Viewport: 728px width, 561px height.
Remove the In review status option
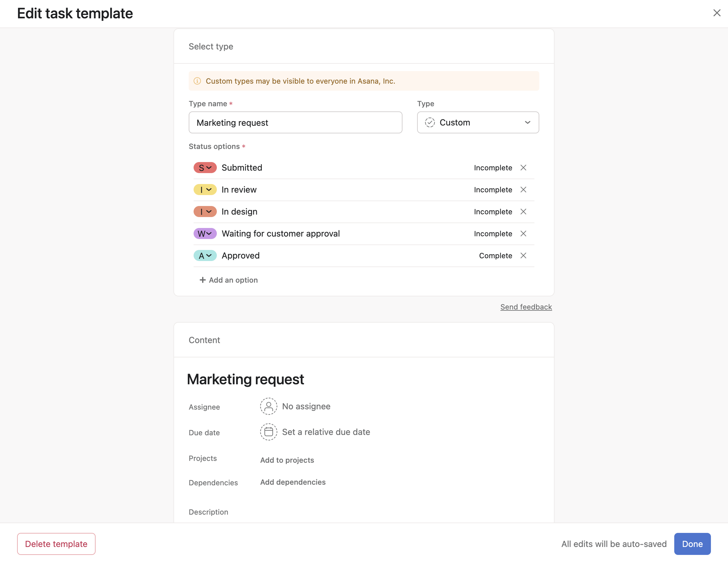523,190
